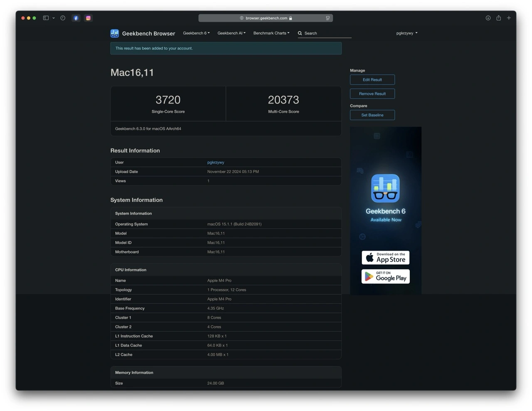Click the Set Baseline button
The height and width of the screenshot is (411, 532).
tap(372, 115)
